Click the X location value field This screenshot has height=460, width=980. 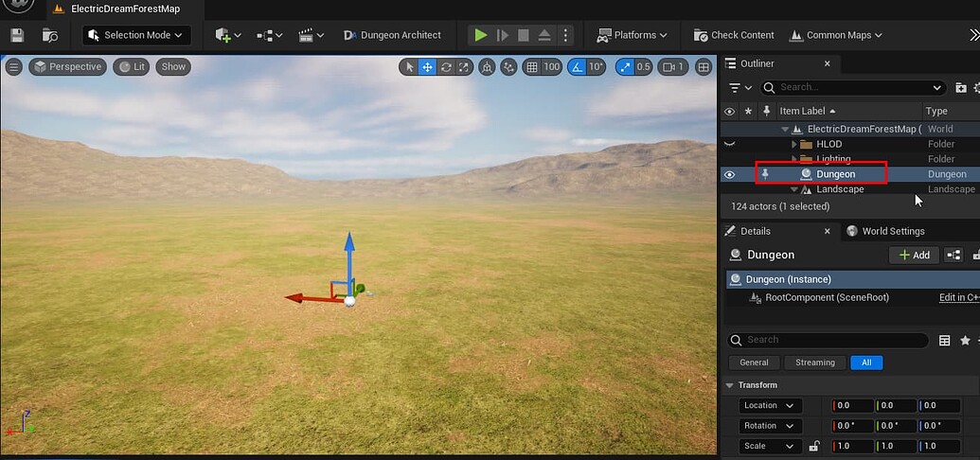(x=855, y=405)
